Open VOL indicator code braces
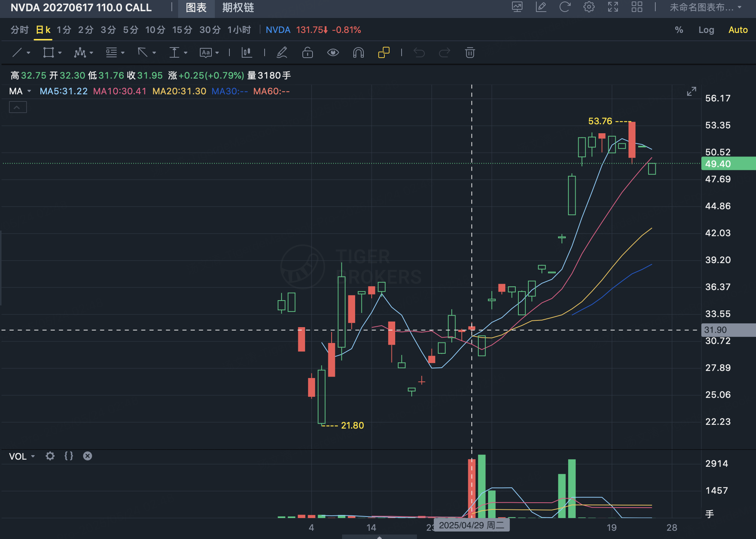 [69, 456]
